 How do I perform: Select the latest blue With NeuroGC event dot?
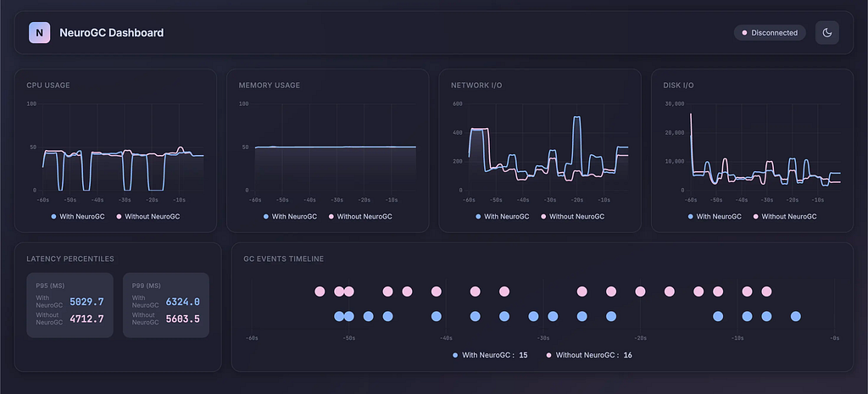[x=795, y=317]
